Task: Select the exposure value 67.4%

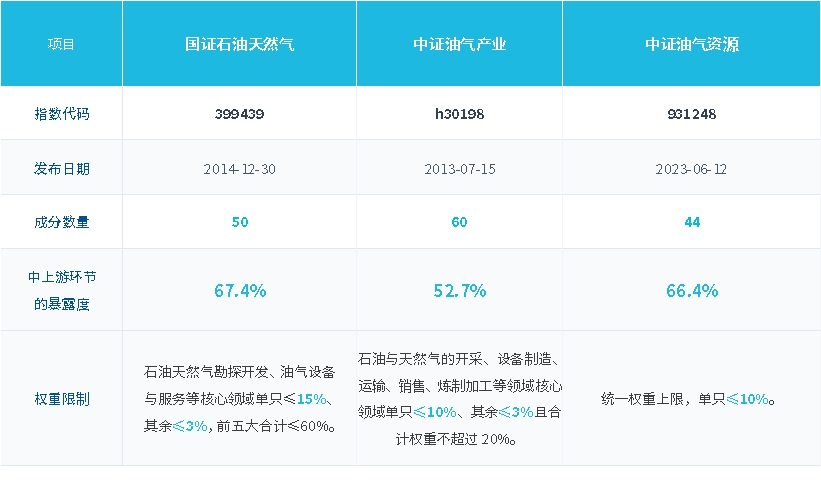Action: tap(240, 291)
